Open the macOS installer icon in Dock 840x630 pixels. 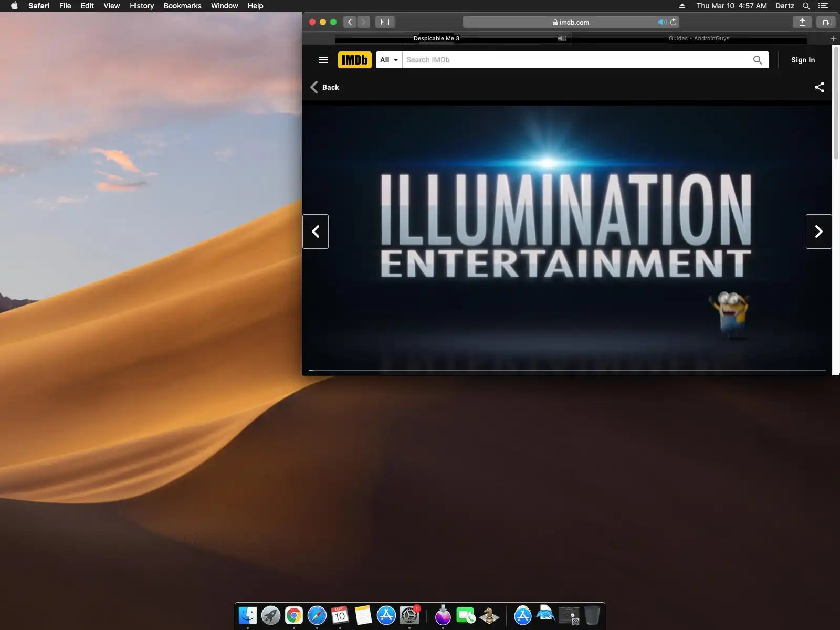[x=443, y=615]
